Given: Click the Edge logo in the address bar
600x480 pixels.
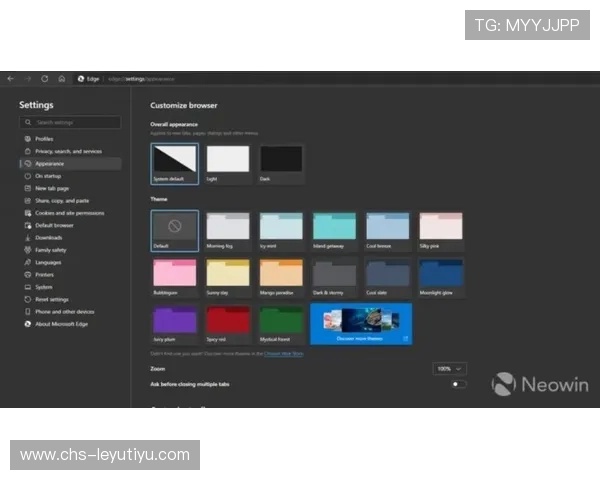Looking at the screenshot, I should (x=81, y=78).
